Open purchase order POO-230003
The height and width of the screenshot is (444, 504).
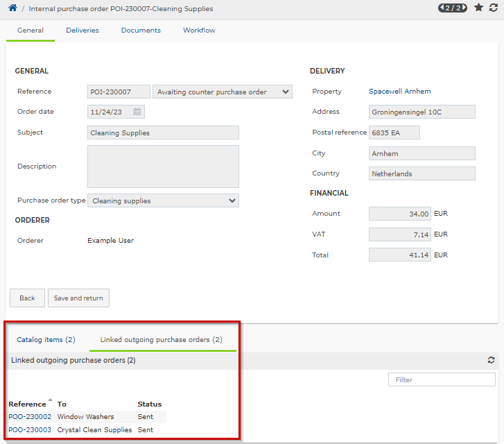(30, 430)
